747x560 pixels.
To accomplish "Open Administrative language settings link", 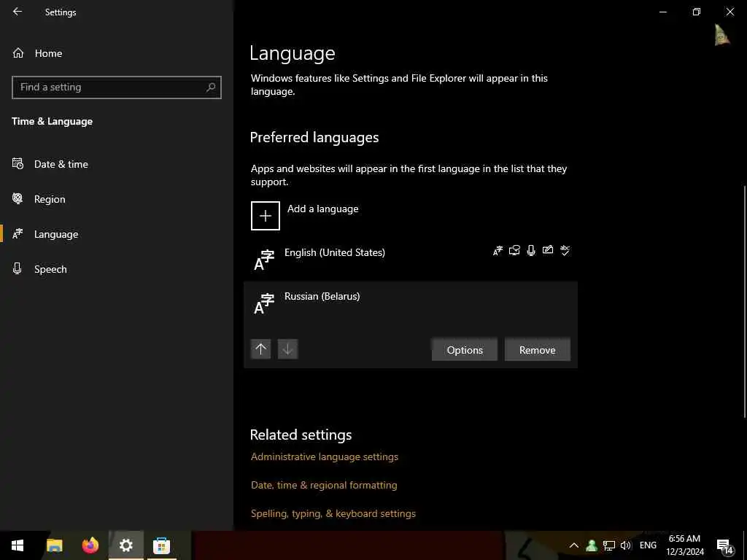I will [x=325, y=456].
